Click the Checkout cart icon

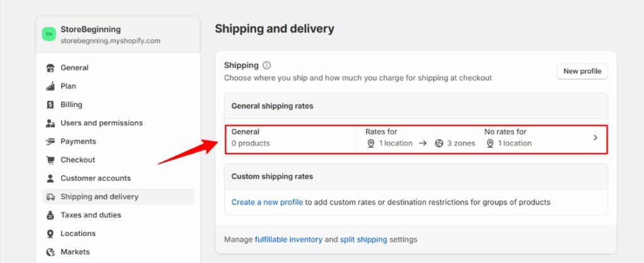50,160
